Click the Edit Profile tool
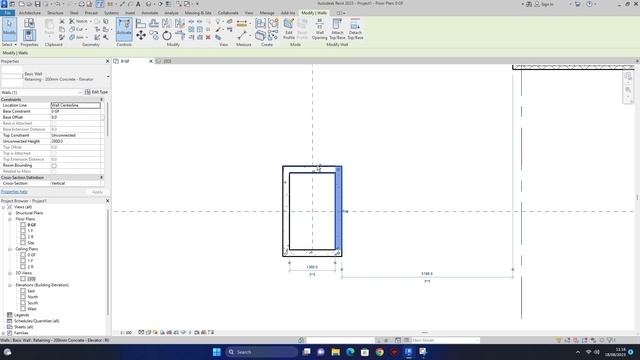640x360 pixels. pyautogui.click(x=289, y=29)
